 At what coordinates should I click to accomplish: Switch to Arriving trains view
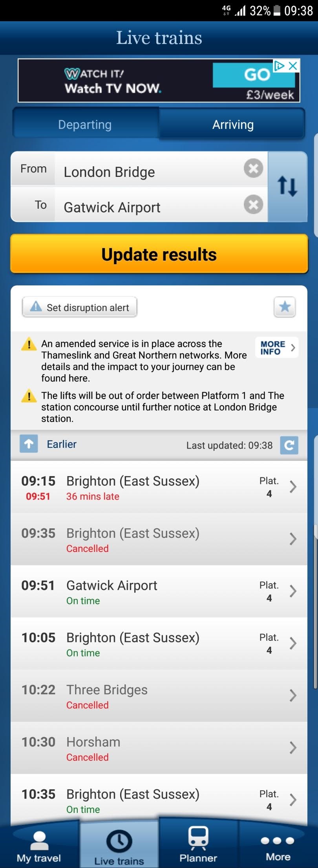pyautogui.click(x=233, y=125)
